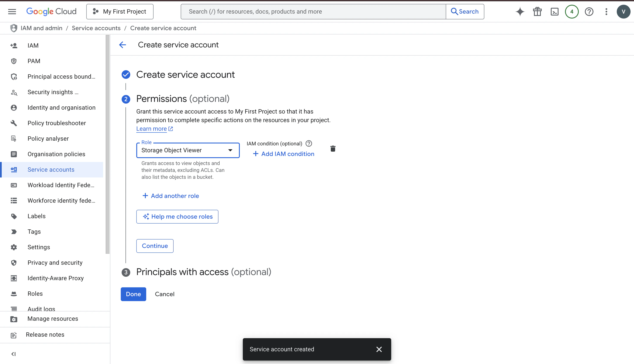The image size is (634, 364).
Task: Focus the resources search field
Action: point(313,11)
